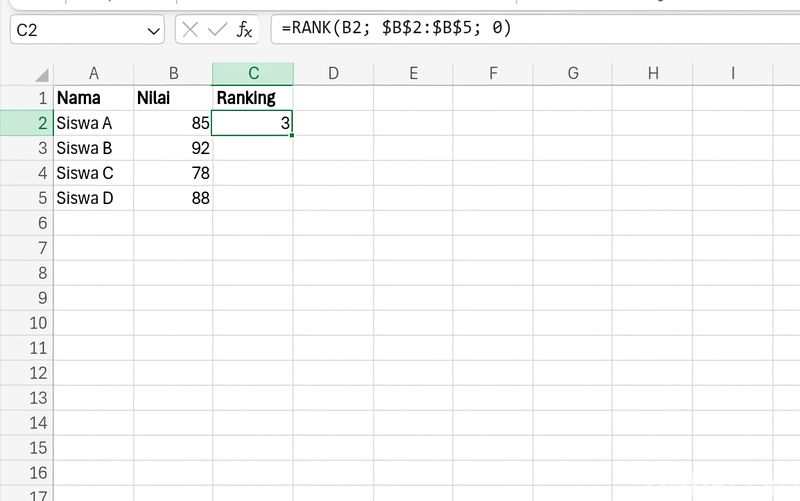Select column A header
Viewport: 800px width, 501px height.
point(93,73)
